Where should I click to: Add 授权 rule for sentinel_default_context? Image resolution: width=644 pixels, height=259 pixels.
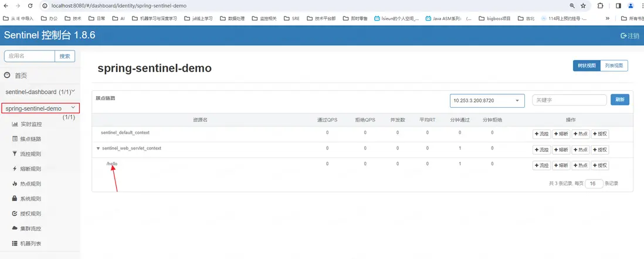coord(600,134)
